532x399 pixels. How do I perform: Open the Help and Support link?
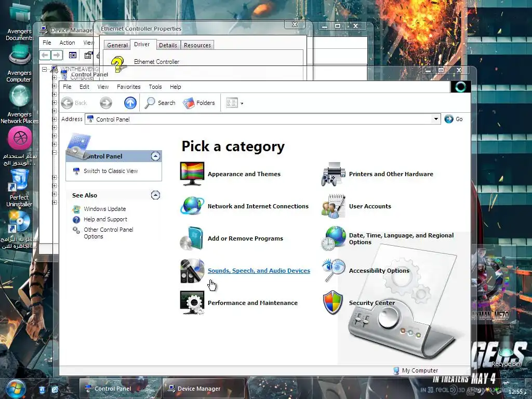point(105,219)
